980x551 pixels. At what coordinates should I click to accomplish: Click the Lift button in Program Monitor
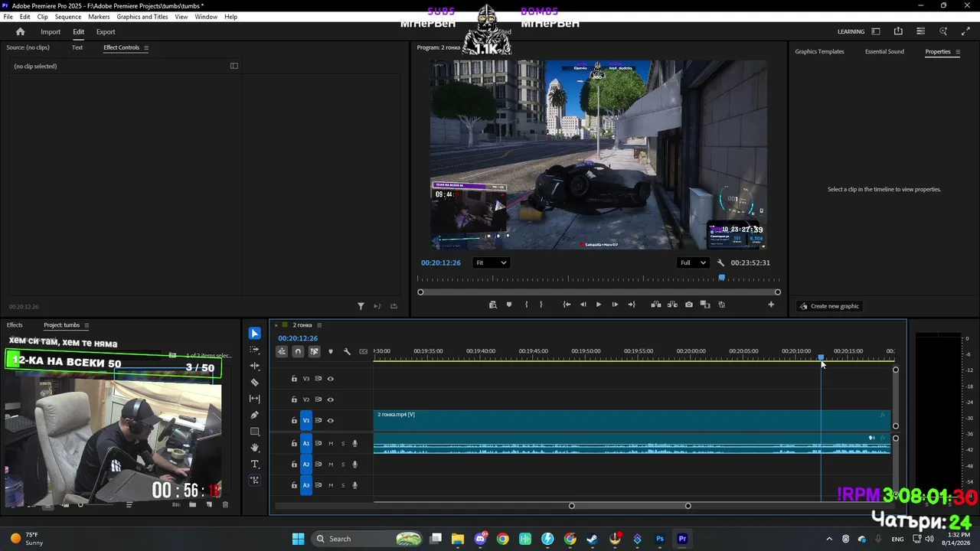click(x=656, y=305)
